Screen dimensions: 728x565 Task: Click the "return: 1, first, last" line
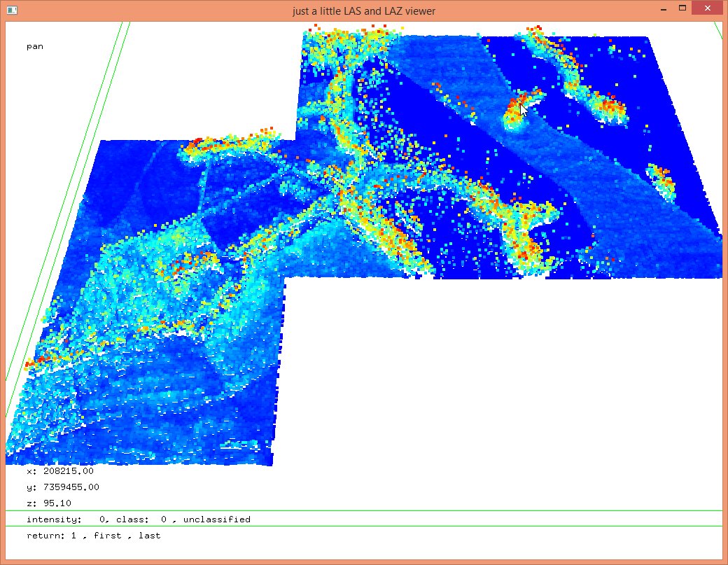click(x=93, y=536)
